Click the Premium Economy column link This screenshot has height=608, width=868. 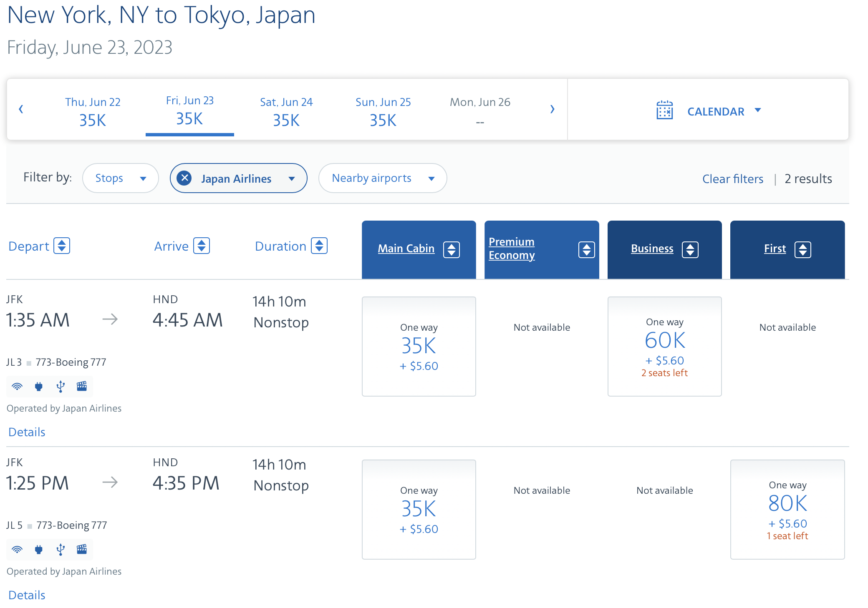pyautogui.click(x=512, y=249)
